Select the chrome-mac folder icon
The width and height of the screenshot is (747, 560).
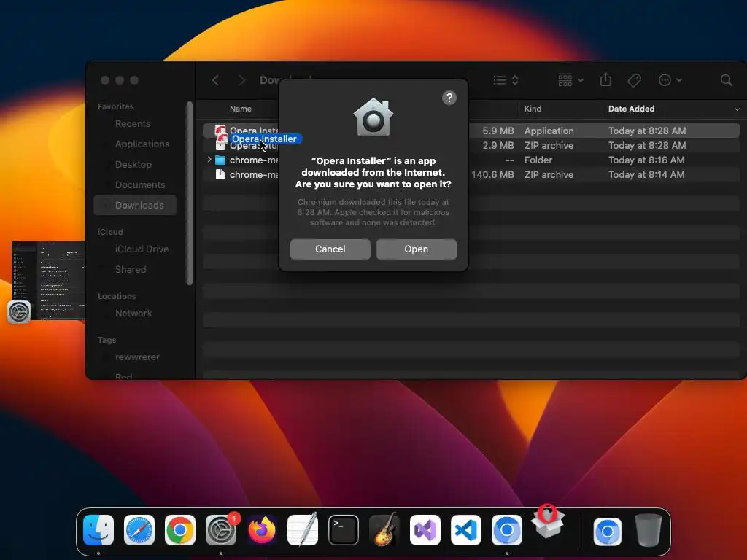click(220, 160)
